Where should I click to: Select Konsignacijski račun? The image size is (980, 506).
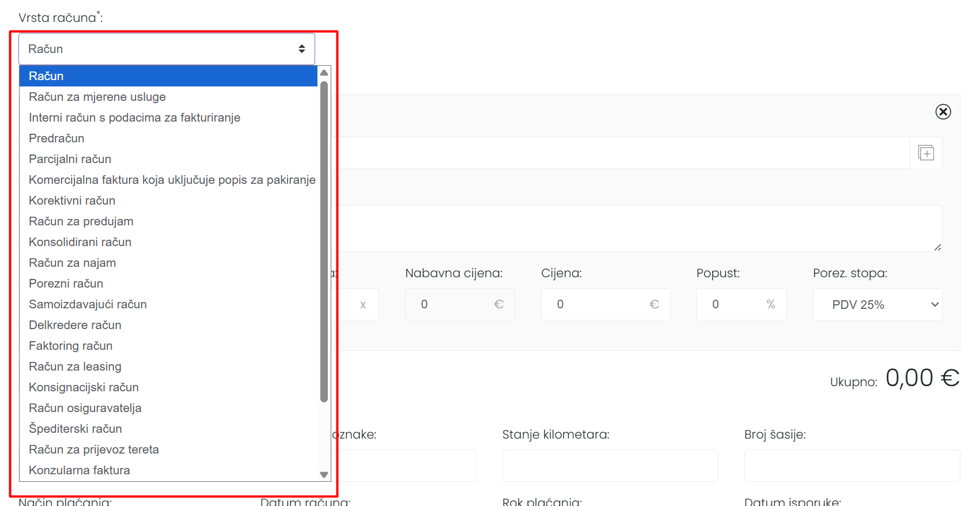coord(168,387)
